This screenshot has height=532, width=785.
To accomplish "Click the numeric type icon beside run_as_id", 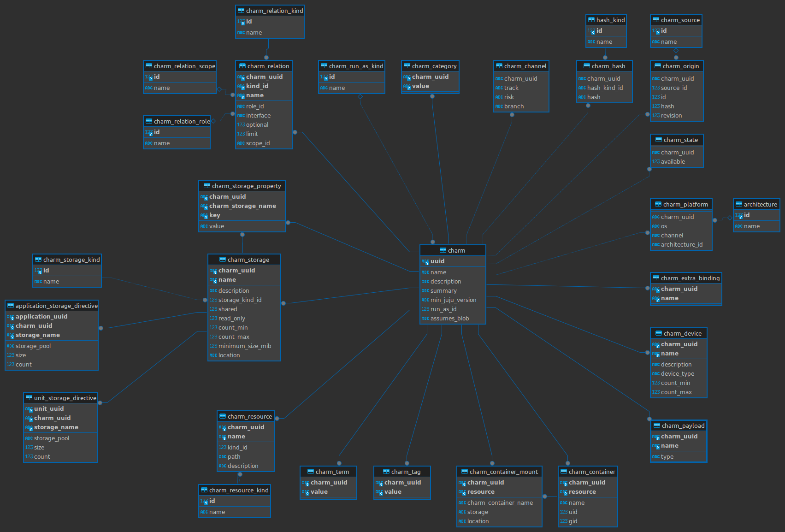I will point(425,309).
